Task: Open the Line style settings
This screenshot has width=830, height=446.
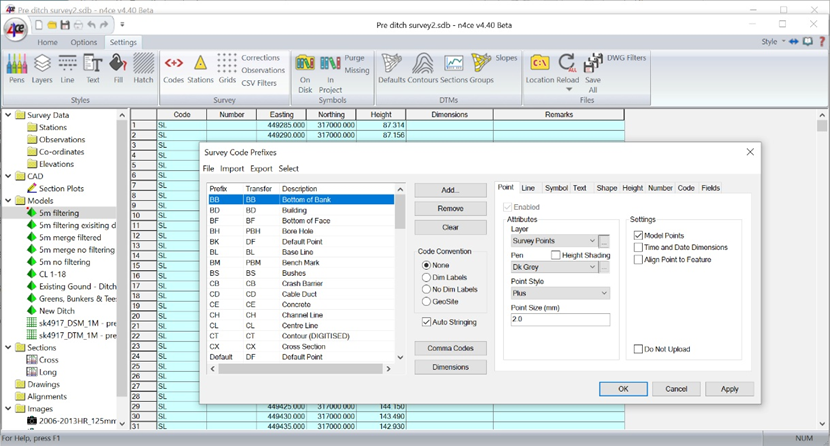Action: coord(67,69)
